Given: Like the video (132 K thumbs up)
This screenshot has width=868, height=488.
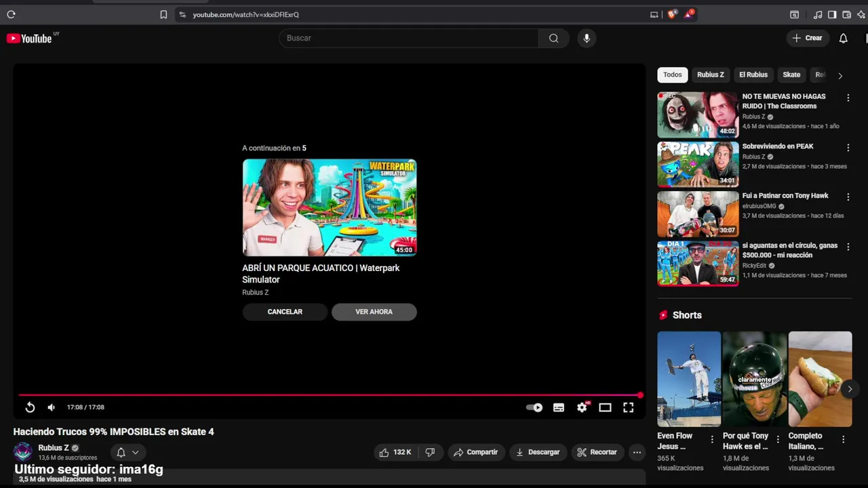Looking at the screenshot, I should (x=395, y=452).
